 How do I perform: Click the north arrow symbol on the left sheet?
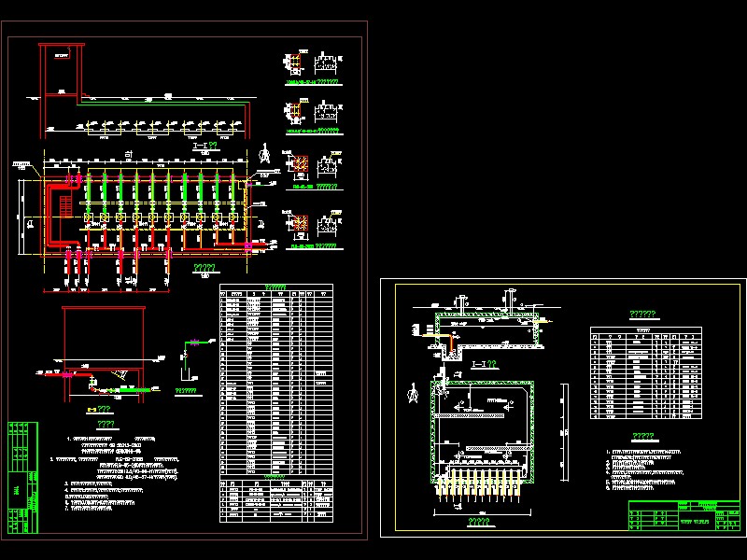click(x=264, y=153)
